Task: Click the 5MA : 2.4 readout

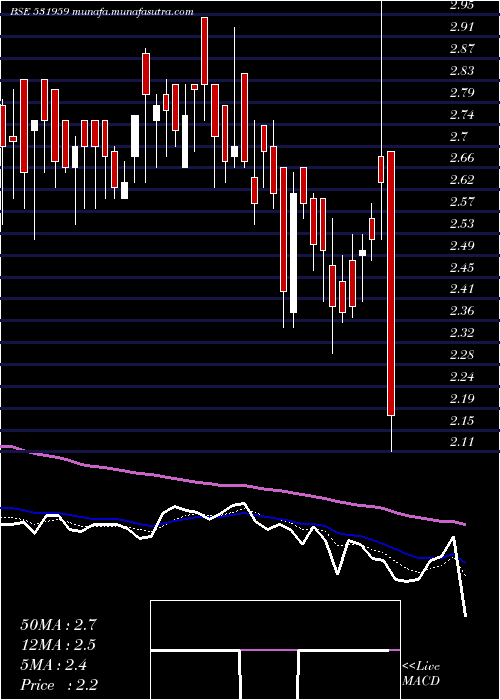Action: click(54, 665)
